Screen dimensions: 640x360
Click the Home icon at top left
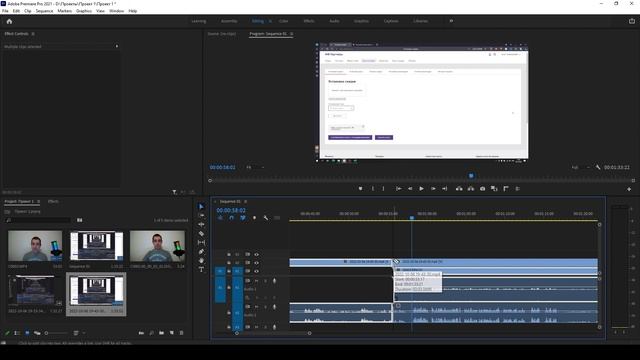(x=9, y=21)
